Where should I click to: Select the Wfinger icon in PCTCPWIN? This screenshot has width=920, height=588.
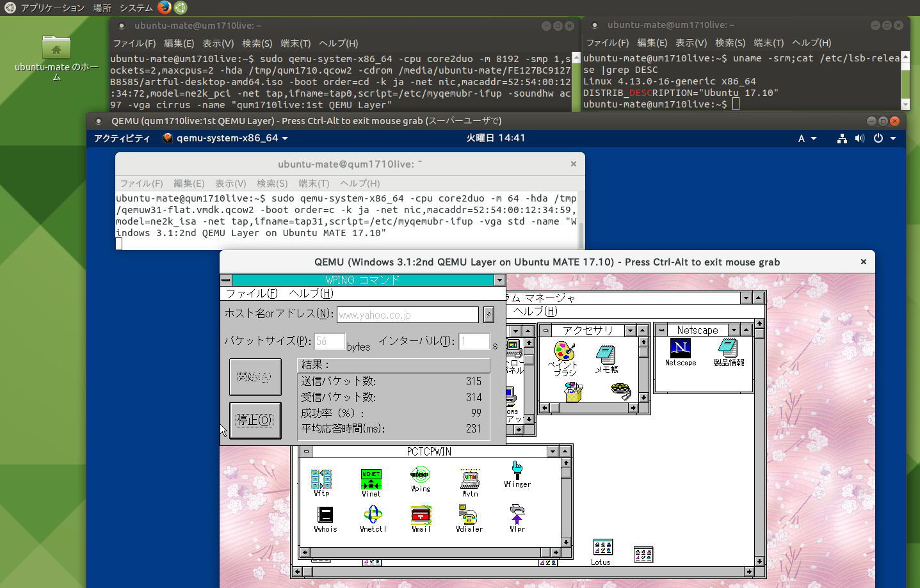tap(517, 475)
